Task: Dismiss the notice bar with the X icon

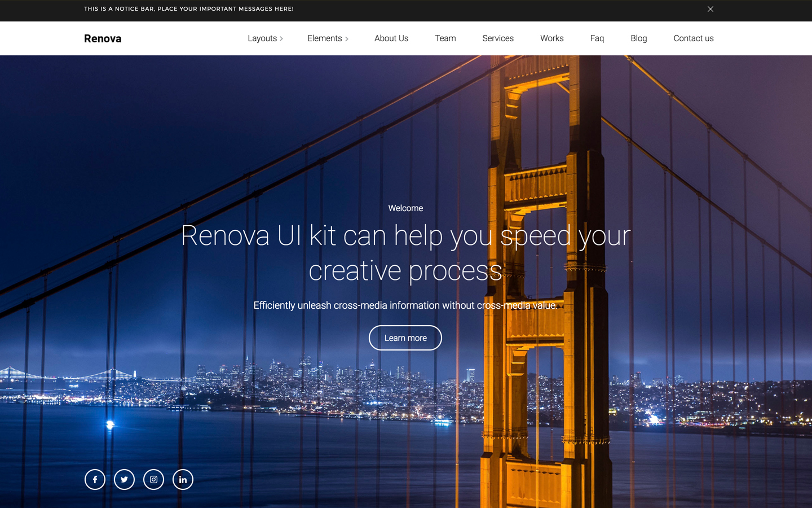Action: (710, 9)
